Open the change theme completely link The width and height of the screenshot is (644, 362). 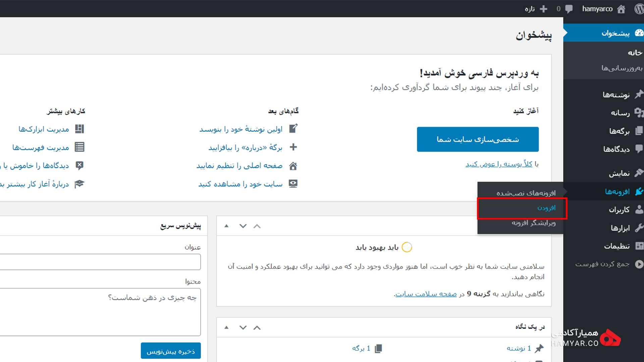point(499,164)
